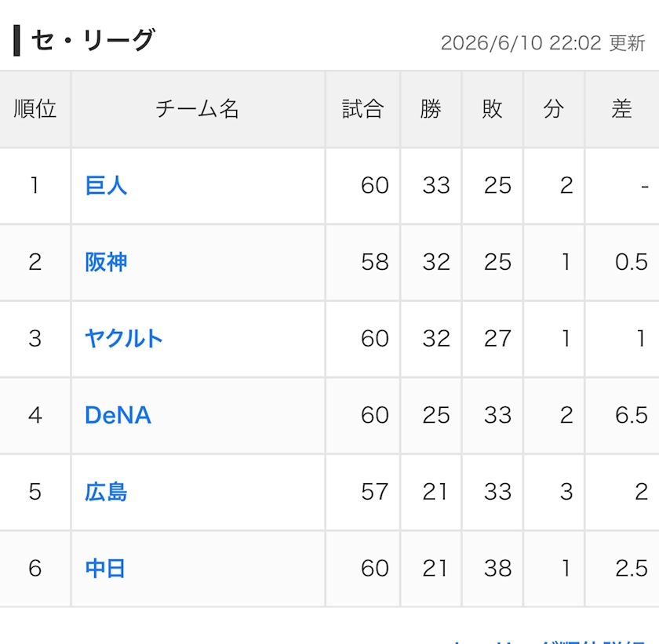The height and width of the screenshot is (644, 659).
Task: Click the 試合 column header
Action: [362, 109]
